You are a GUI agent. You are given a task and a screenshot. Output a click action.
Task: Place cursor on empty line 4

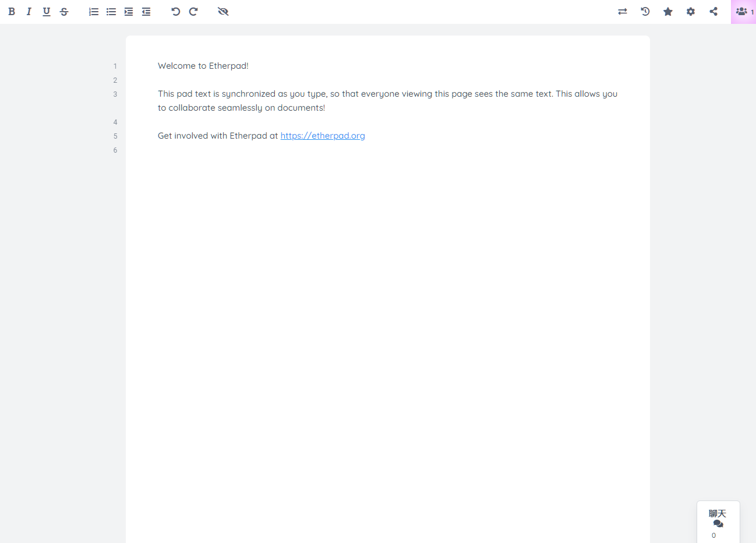tap(388, 122)
